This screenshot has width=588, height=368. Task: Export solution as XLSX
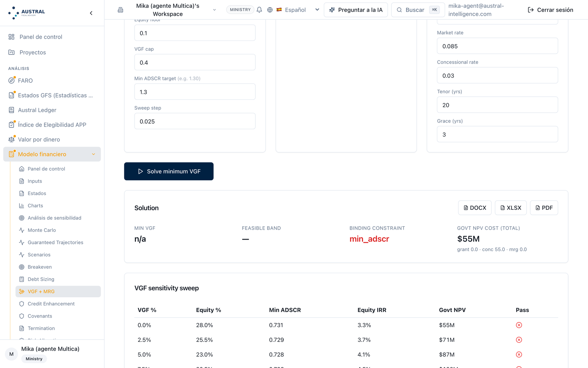[511, 208]
